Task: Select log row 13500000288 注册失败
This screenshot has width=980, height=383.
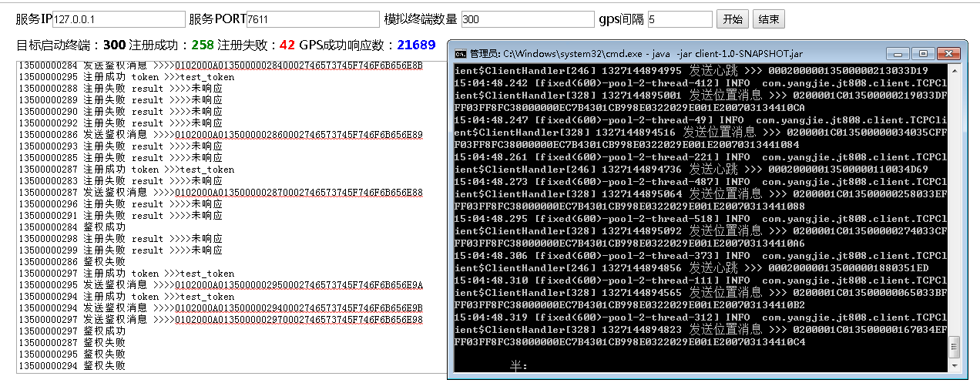Action: coord(120,89)
